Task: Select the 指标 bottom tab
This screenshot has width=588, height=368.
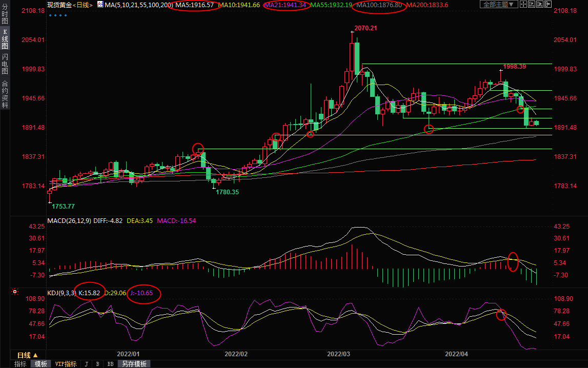Action: pyautogui.click(x=21, y=364)
